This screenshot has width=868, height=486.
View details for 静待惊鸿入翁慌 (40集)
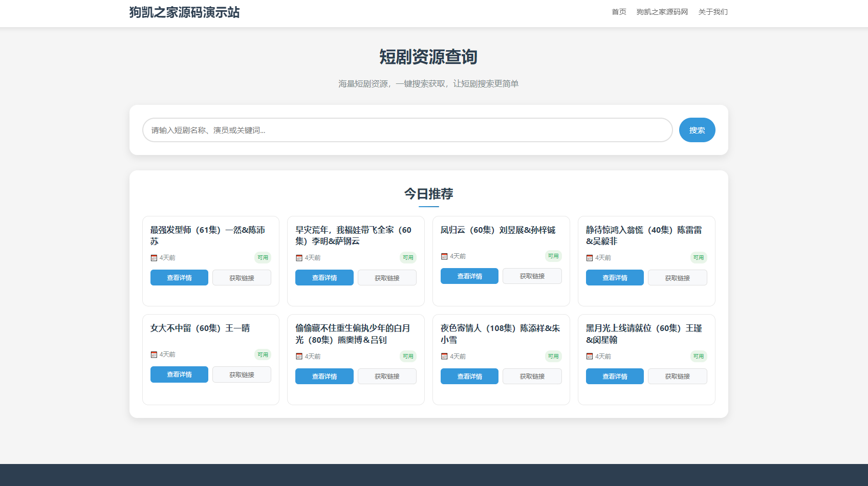coord(615,278)
